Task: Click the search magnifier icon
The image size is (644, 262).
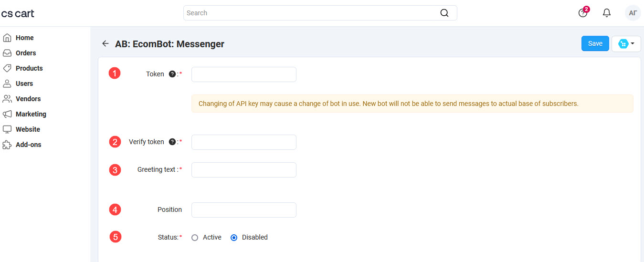Action: click(x=444, y=13)
